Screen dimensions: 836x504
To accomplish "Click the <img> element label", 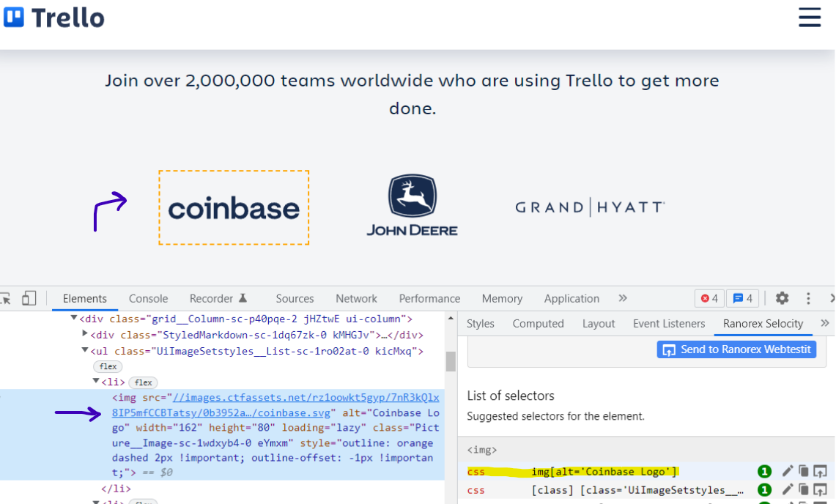I will coord(482,450).
